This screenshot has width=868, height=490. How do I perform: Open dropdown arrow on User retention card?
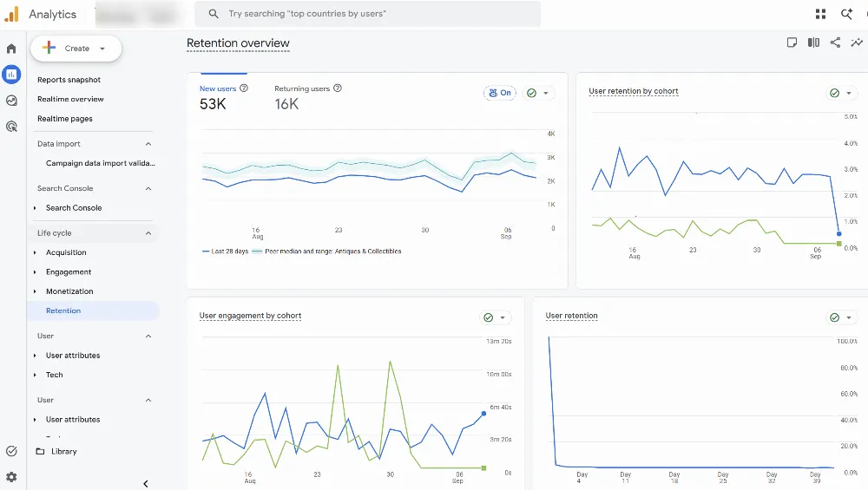click(849, 317)
